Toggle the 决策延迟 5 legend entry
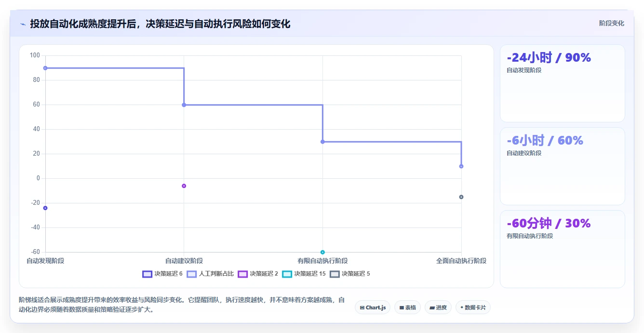This screenshot has height=333, width=644. (349, 274)
